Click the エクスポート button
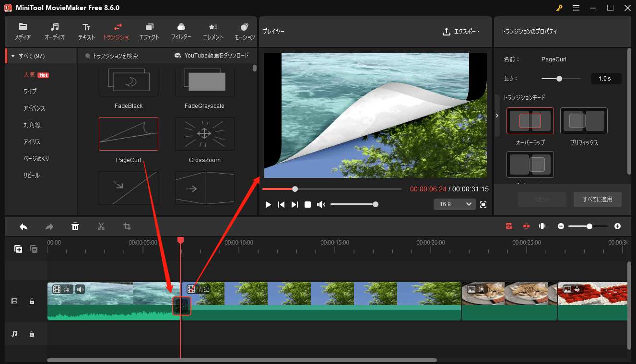Viewport: 636px width, 364px height. coord(461,31)
